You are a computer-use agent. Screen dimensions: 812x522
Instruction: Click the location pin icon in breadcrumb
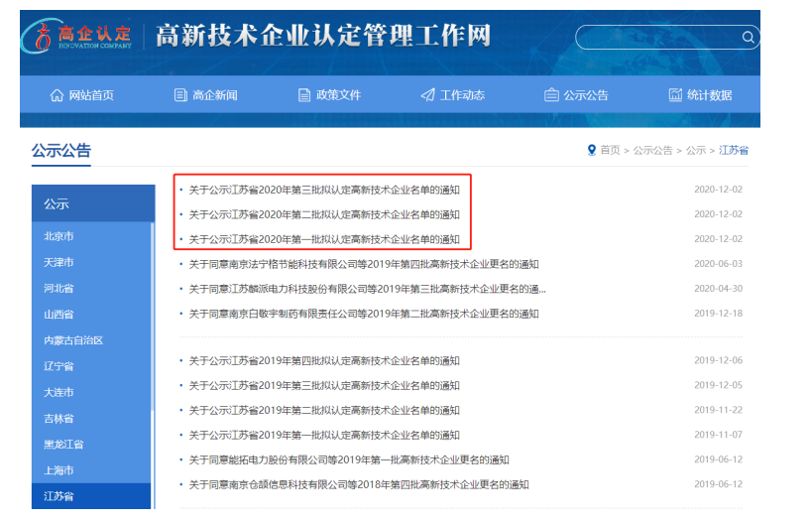591,150
